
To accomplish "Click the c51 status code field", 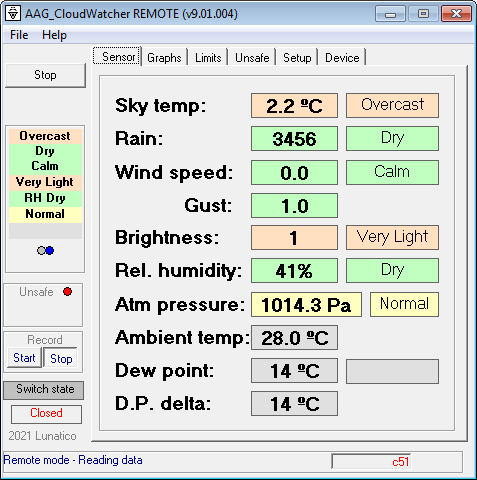I will (x=371, y=462).
